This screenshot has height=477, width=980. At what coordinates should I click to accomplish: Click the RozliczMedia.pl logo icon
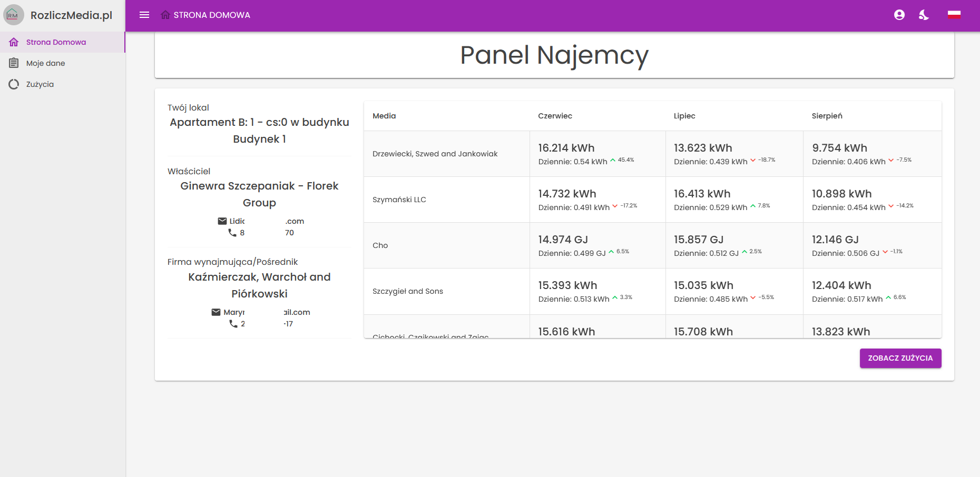pyautogui.click(x=14, y=15)
